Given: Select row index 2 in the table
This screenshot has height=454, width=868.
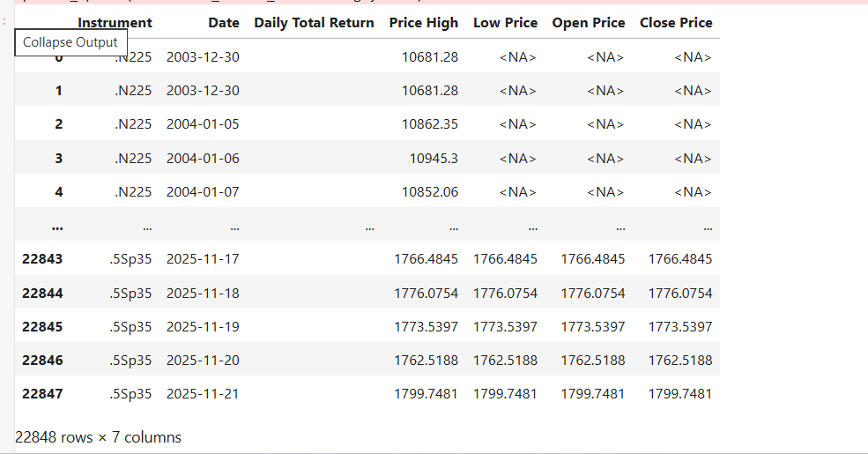Looking at the screenshot, I should coord(58,124).
